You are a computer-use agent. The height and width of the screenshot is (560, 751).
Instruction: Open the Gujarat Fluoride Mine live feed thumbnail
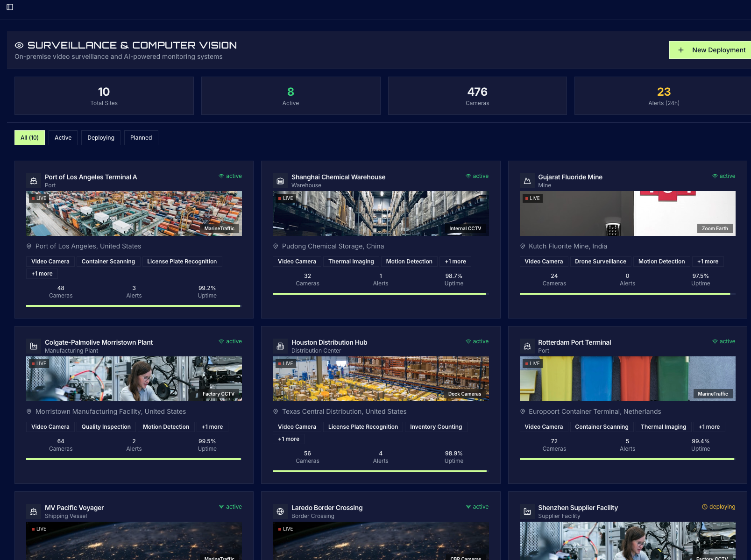coord(628,213)
